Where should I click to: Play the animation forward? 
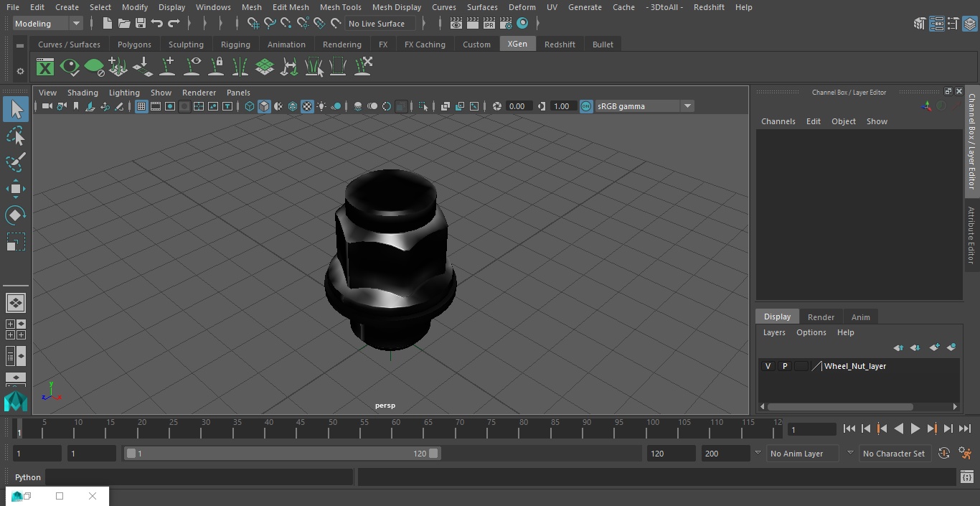(915, 428)
